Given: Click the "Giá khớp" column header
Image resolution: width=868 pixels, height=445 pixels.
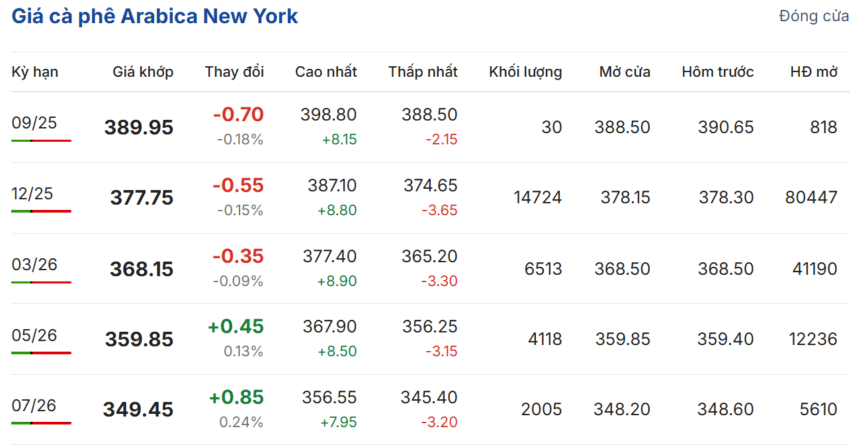Looking at the screenshot, I should coord(143,72).
